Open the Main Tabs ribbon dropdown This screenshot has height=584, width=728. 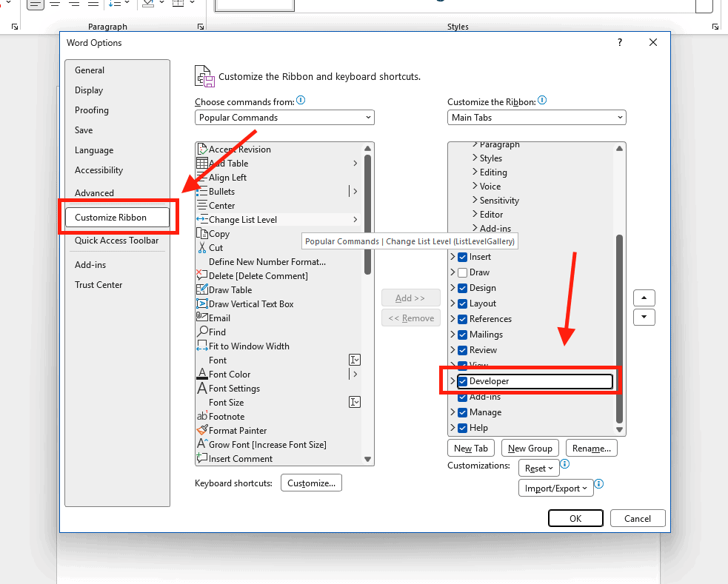point(537,118)
